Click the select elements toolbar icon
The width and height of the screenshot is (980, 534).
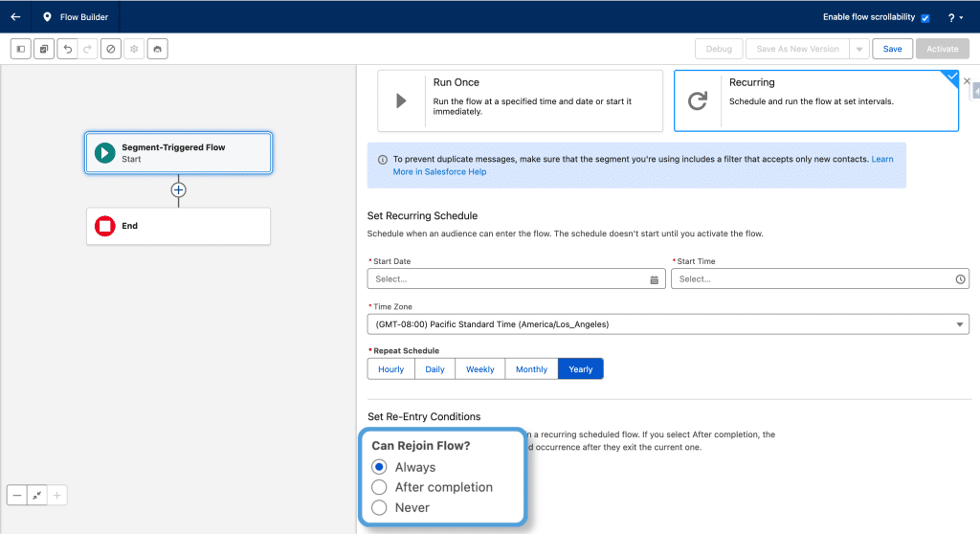(x=44, y=49)
